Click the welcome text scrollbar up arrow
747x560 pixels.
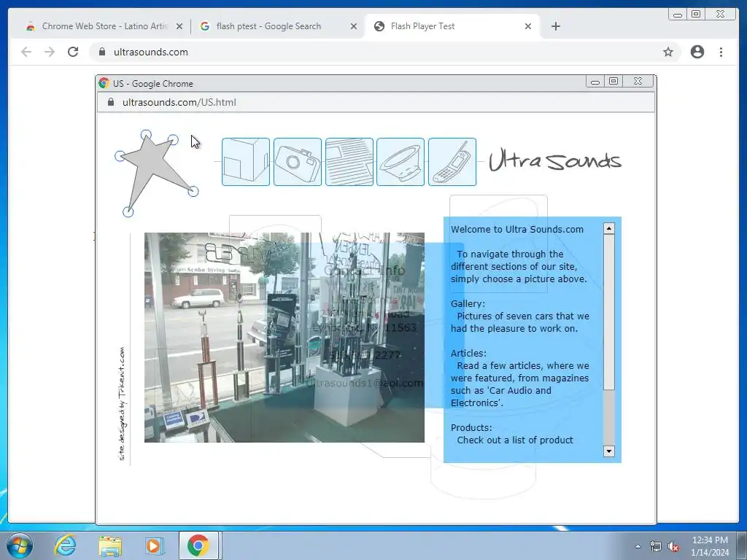(x=609, y=228)
